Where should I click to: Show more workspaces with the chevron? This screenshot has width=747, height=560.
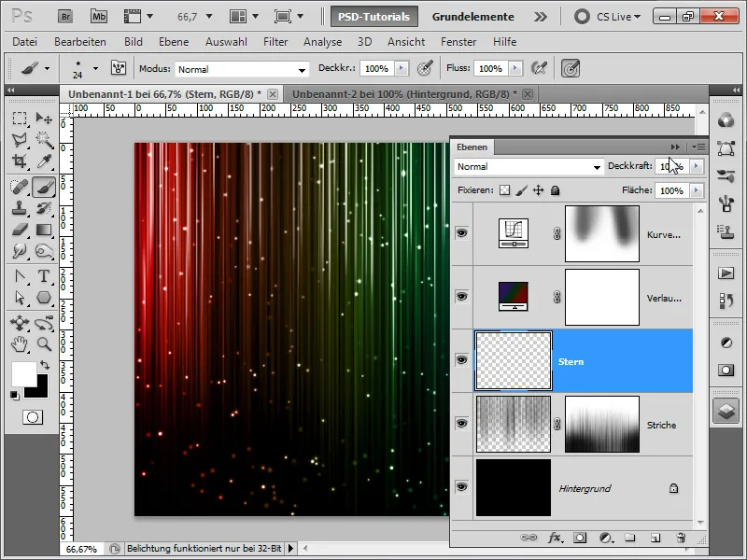(x=541, y=17)
